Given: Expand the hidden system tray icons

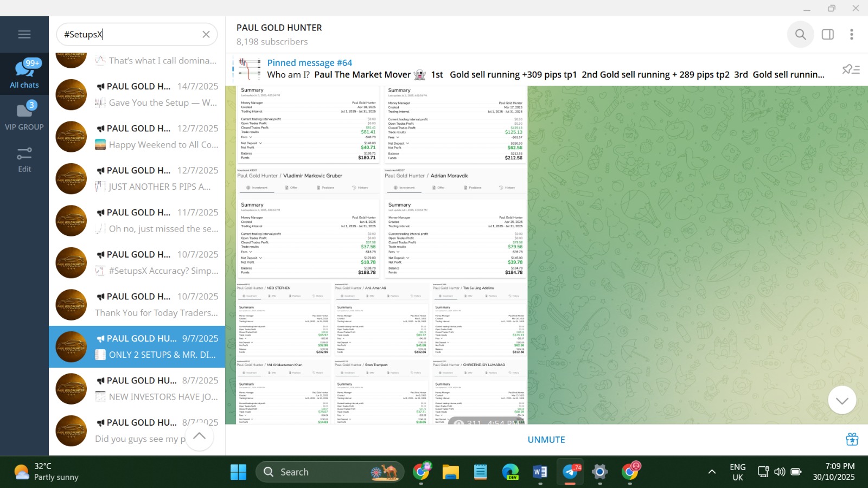Looking at the screenshot, I should (712, 472).
